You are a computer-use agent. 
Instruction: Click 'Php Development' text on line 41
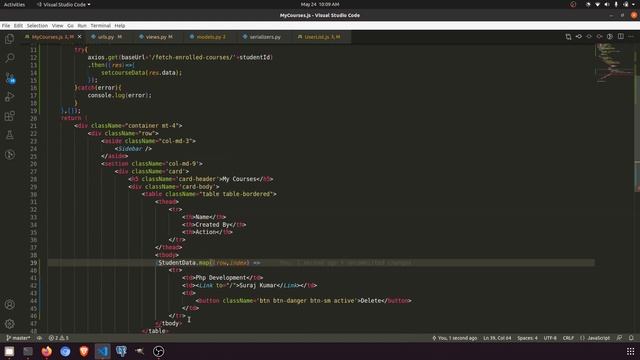coord(221,278)
